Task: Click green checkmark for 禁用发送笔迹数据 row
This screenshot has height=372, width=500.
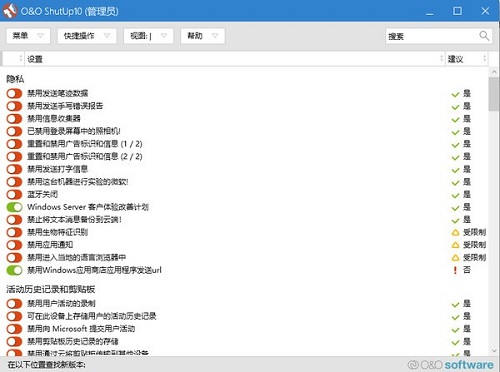Action: pos(455,95)
